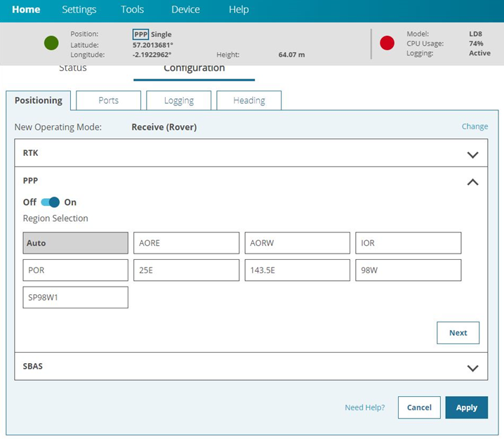
Task: Select the AORE region option
Action: coord(186,243)
